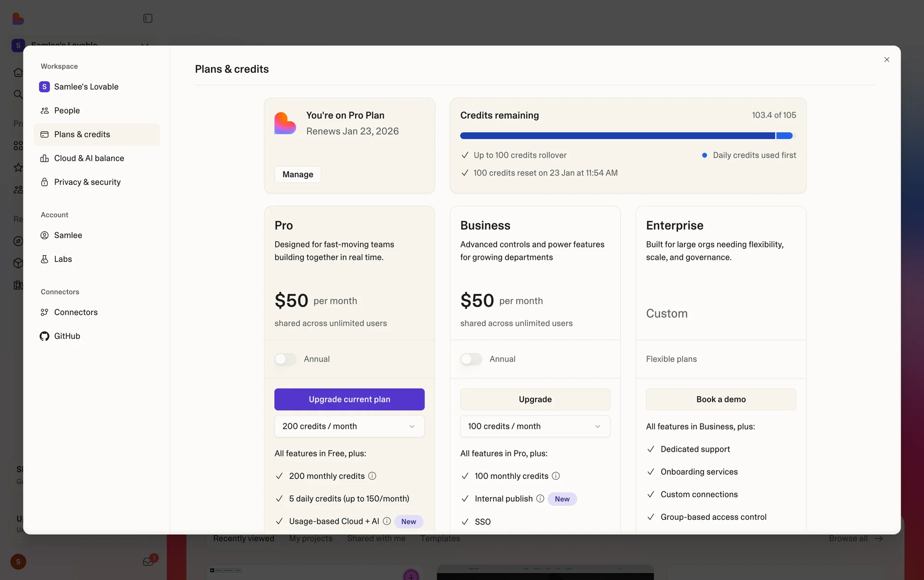The width and height of the screenshot is (924, 580).
Task: Toggle Annual billing for Business plan
Action: pyautogui.click(x=471, y=359)
